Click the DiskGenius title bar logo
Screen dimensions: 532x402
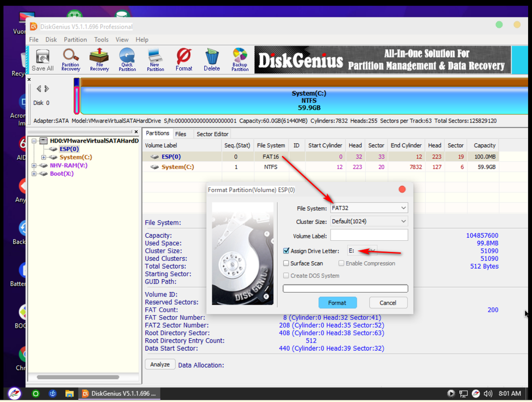point(33,27)
